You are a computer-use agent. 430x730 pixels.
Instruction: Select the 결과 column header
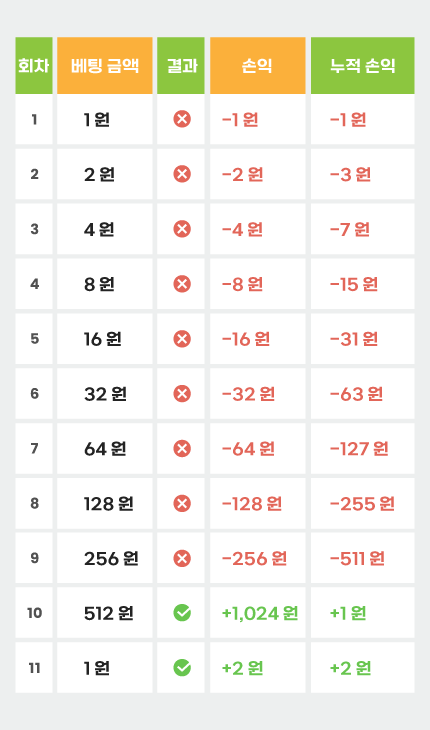pos(181,66)
